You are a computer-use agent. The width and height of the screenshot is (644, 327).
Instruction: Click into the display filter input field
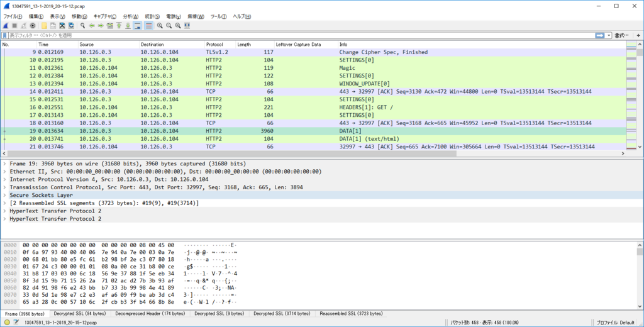click(x=301, y=35)
